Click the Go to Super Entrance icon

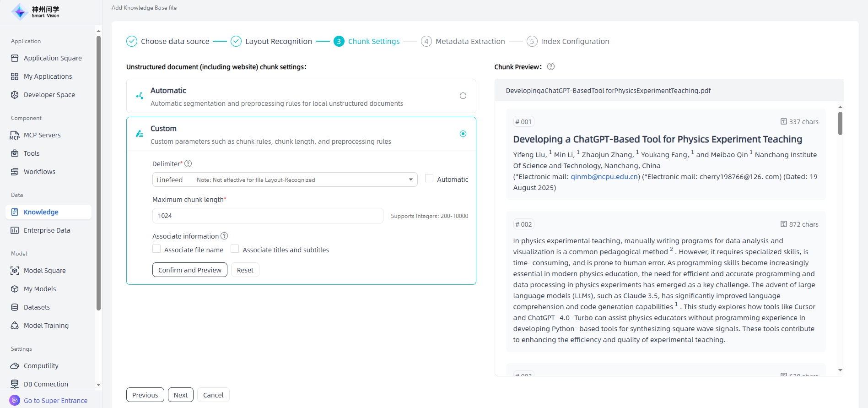(15, 400)
